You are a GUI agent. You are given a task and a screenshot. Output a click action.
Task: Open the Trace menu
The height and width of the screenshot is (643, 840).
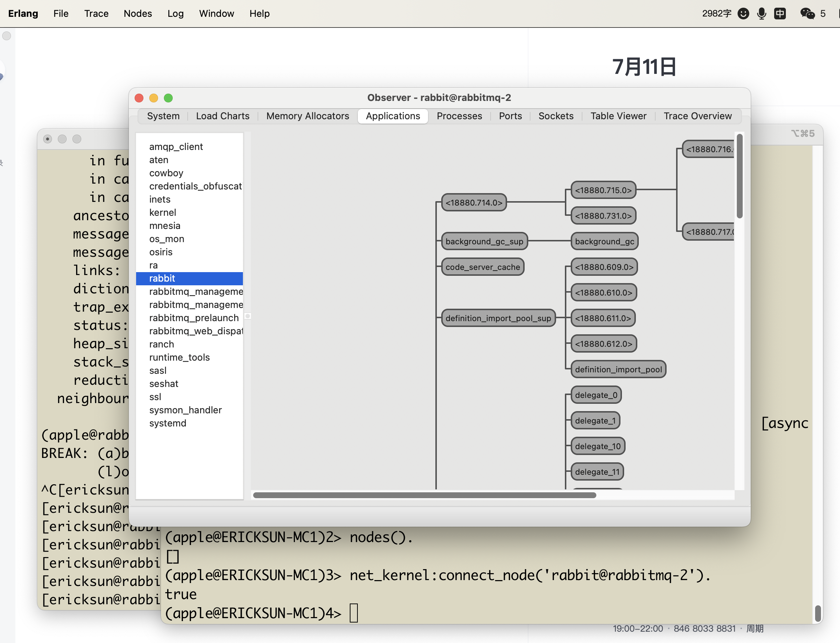click(96, 14)
